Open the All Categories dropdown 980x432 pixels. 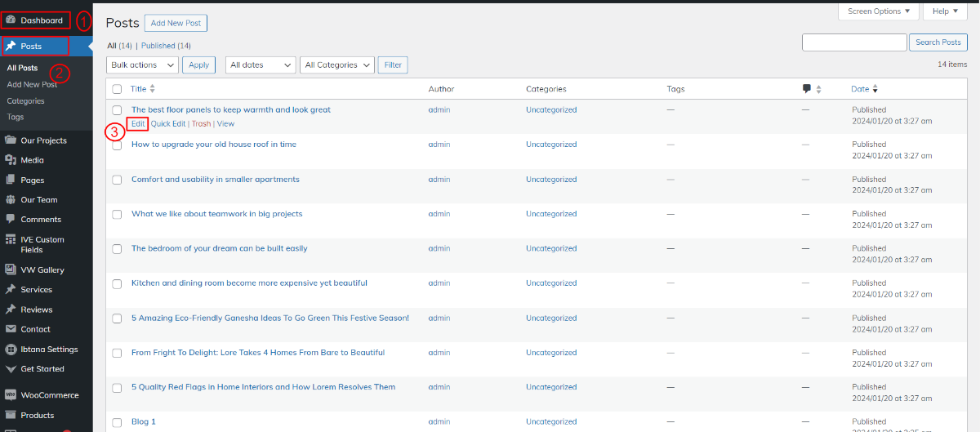click(337, 65)
